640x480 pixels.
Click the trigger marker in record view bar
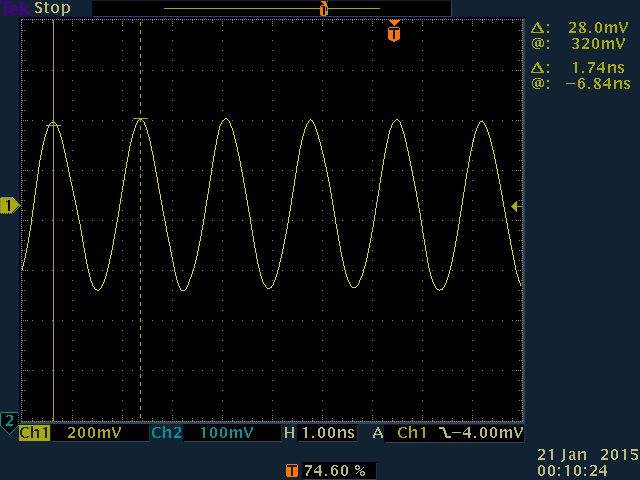click(x=323, y=9)
